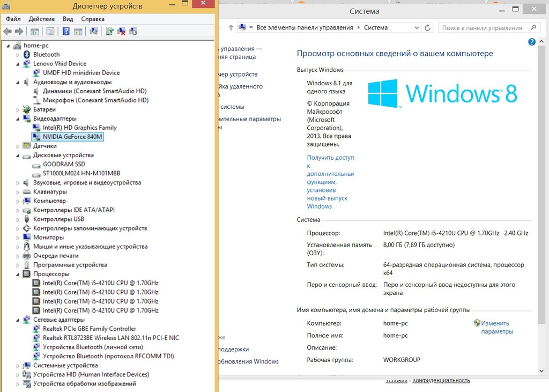Image resolution: width=549 pixels, height=392 pixels.
Task: Go up one level in System window
Action: pyautogui.click(x=231, y=28)
